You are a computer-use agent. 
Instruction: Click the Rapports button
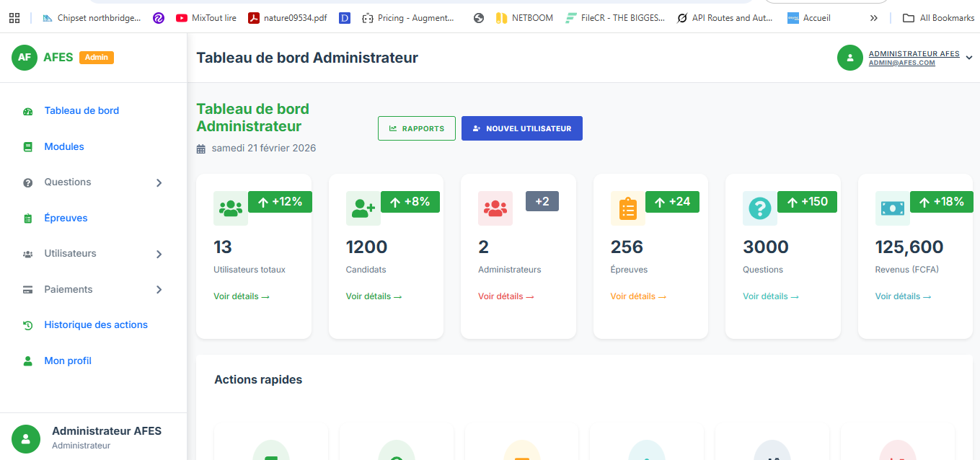tap(416, 128)
